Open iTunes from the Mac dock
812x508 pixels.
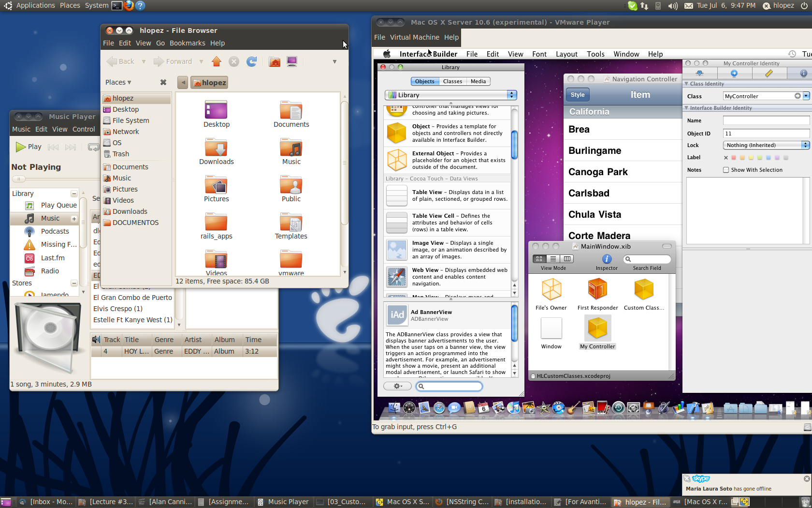(513, 408)
